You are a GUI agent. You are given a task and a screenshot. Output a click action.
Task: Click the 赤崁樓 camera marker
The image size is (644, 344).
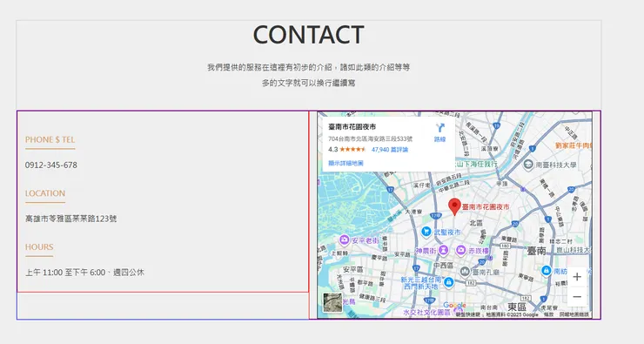point(461,250)
